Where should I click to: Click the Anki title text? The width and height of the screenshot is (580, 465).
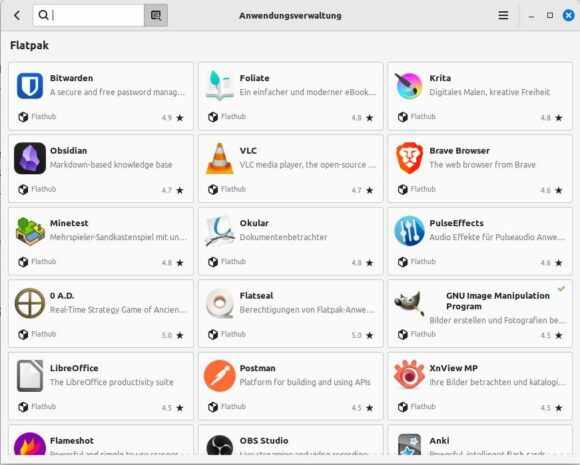coord(439,441)
